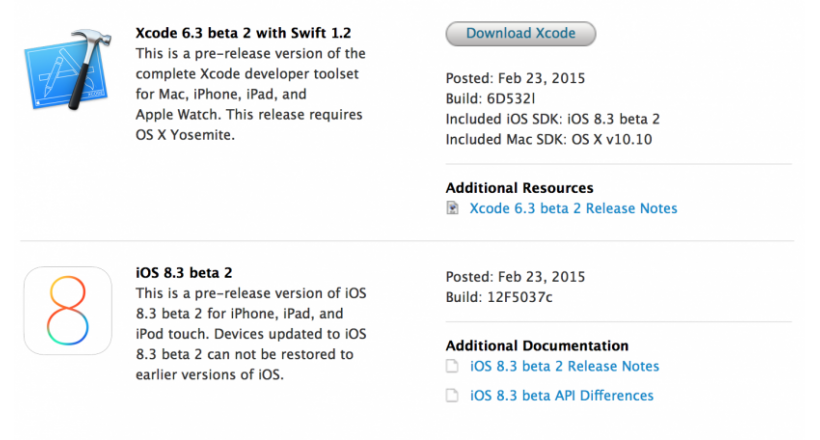
Task: Open iOS 8.3 beta 2 Release Notes
Action: point(564,366)
